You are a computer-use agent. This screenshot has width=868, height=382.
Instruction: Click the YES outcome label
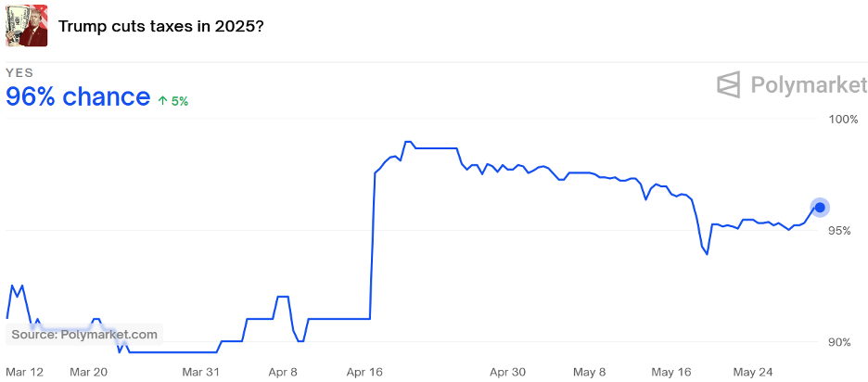coord(19,72)
